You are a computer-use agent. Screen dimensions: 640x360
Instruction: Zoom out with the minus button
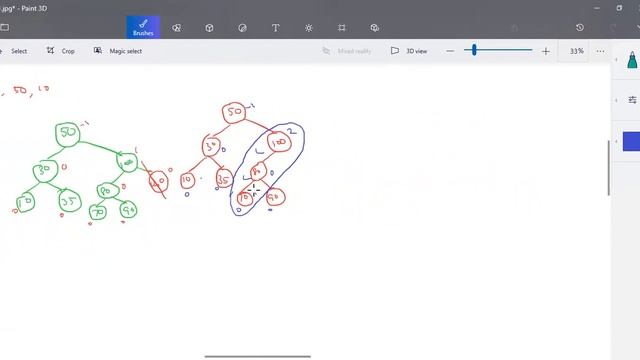point(450,51)
